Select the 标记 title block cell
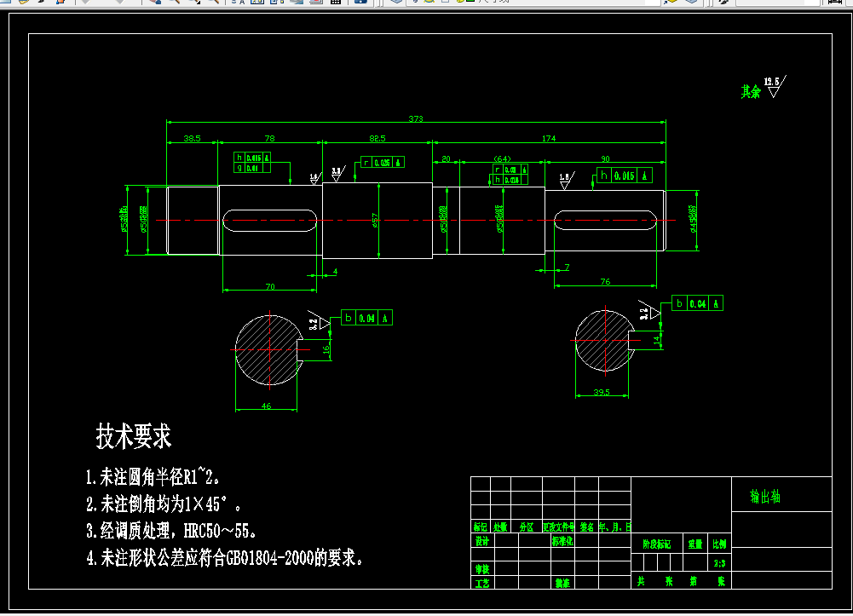853x616 pixels. [x=481, y=527]
